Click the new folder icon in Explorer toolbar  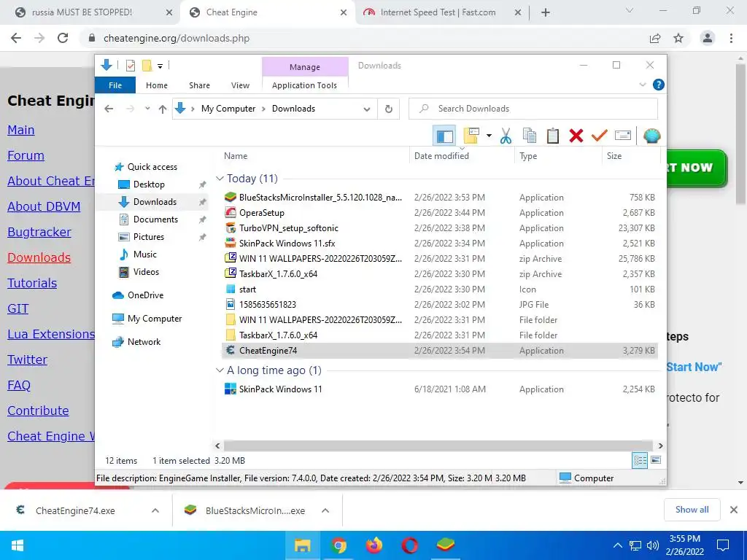tap(471, 136)
